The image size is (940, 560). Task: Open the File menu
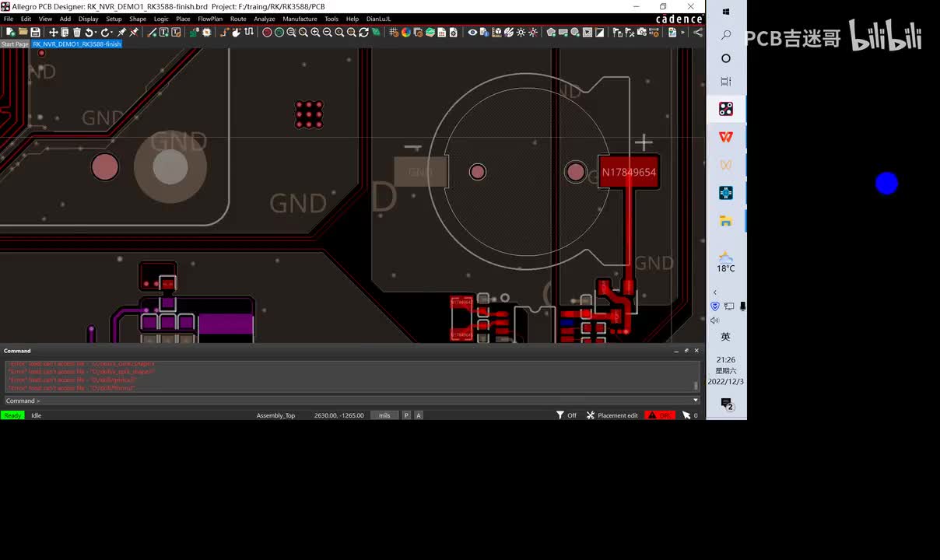click(x=9, y=19)
